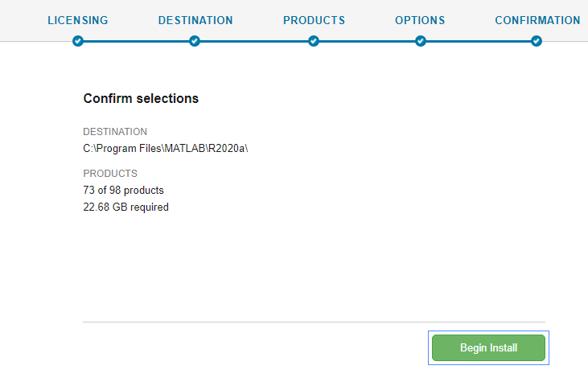Click the "73 of 98 products" text
This screenshot has height=382, width=588.
[x=123, y=191]
